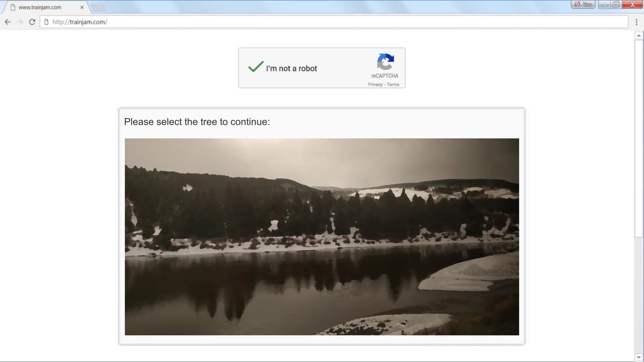Toggle the I'm not a robot checkbox
The image size is (644, 362).
tap(256, 67)
